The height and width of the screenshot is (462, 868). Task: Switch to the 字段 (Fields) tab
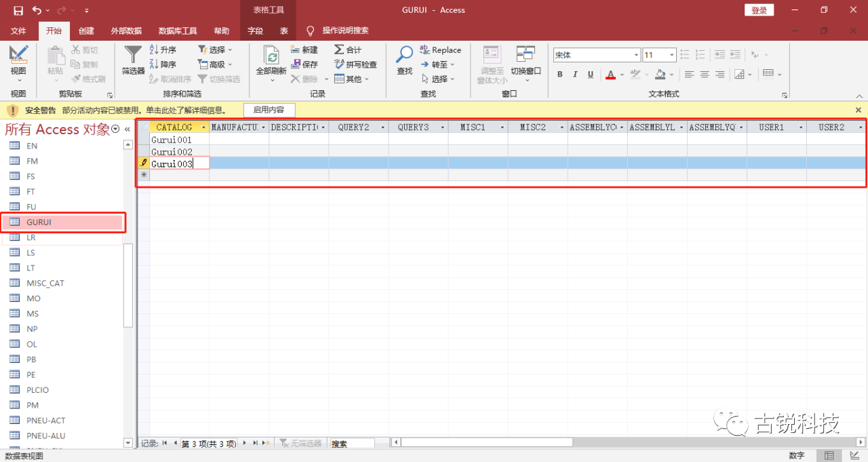tap(255, 31)
